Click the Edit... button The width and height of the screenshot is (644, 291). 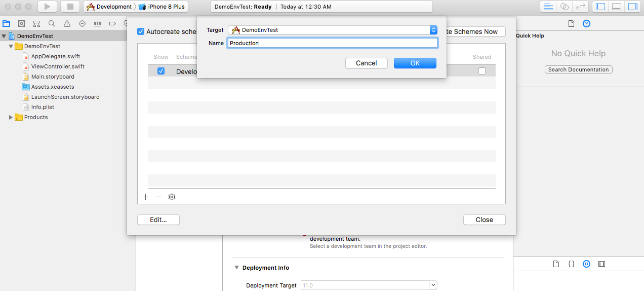pos(158,220)
